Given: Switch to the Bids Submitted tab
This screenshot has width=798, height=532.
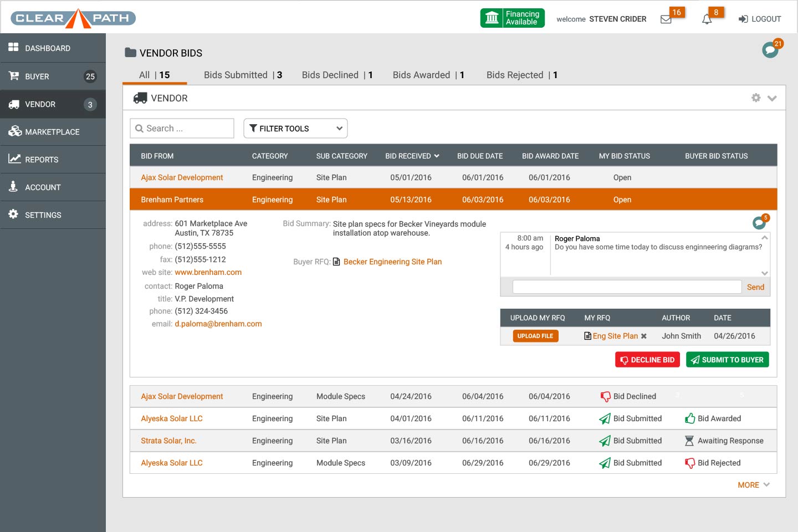Looking at the screenshot, I should (x=243, y=75).
